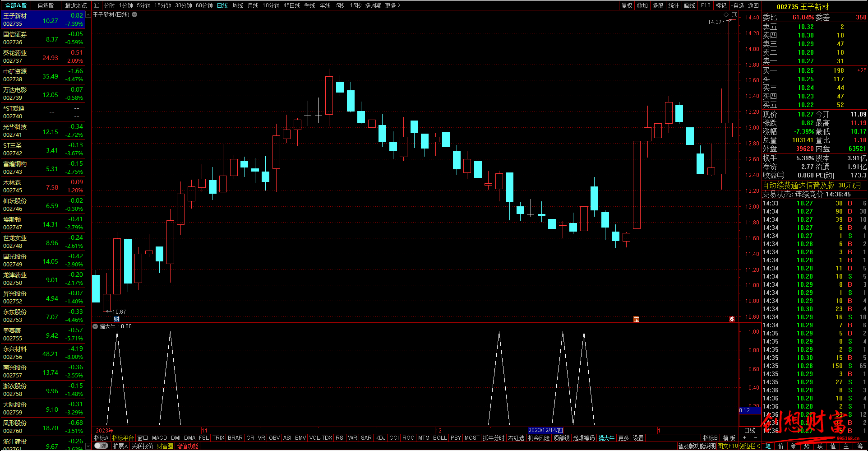
Task: Select 葵花药业 002737 in stock list
Action: (x=43, y=56)
